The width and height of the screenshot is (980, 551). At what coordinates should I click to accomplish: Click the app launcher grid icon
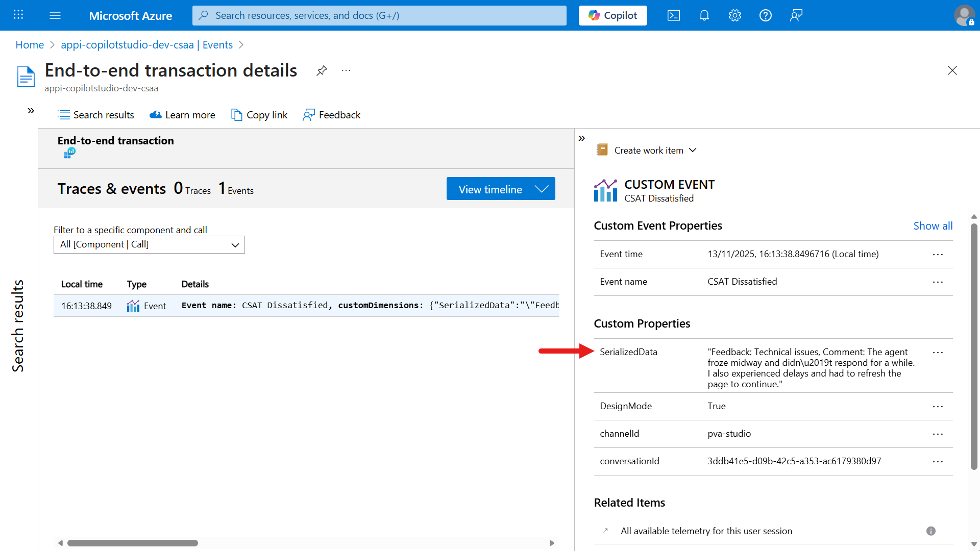[18, 15]
